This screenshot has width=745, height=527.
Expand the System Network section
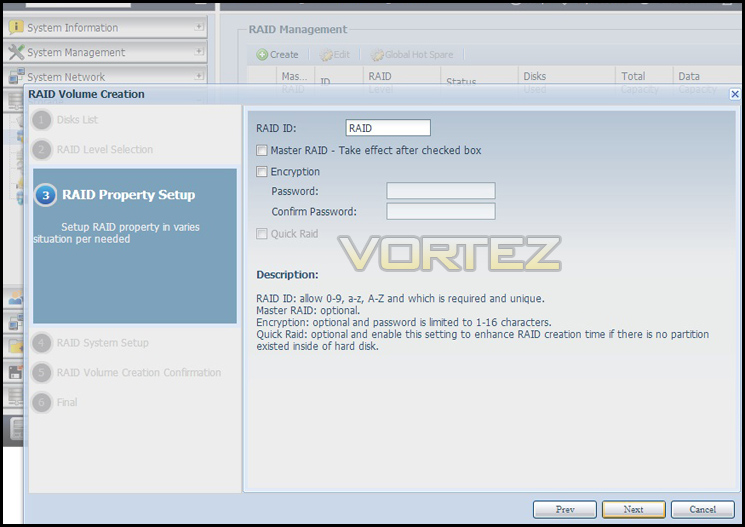(x=199, y=76)
